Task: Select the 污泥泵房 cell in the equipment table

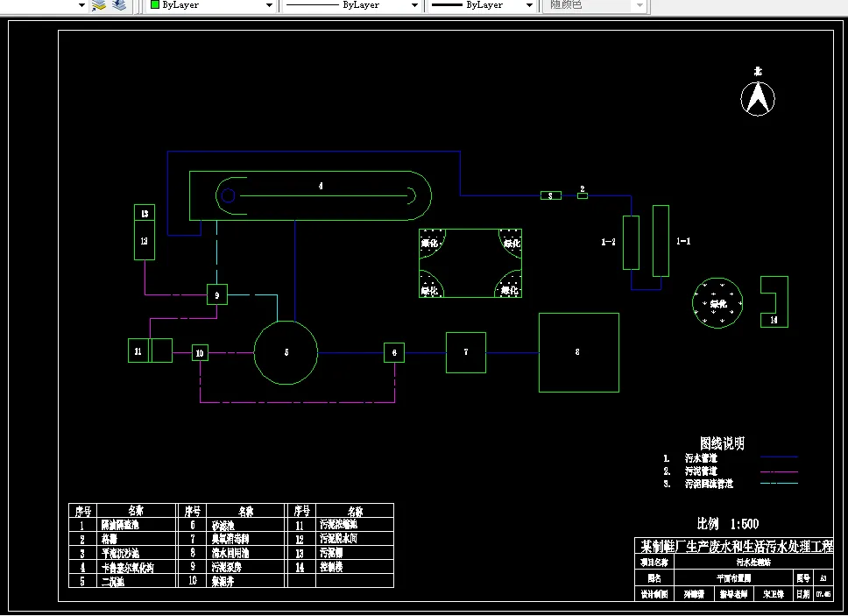Action: 245,567
